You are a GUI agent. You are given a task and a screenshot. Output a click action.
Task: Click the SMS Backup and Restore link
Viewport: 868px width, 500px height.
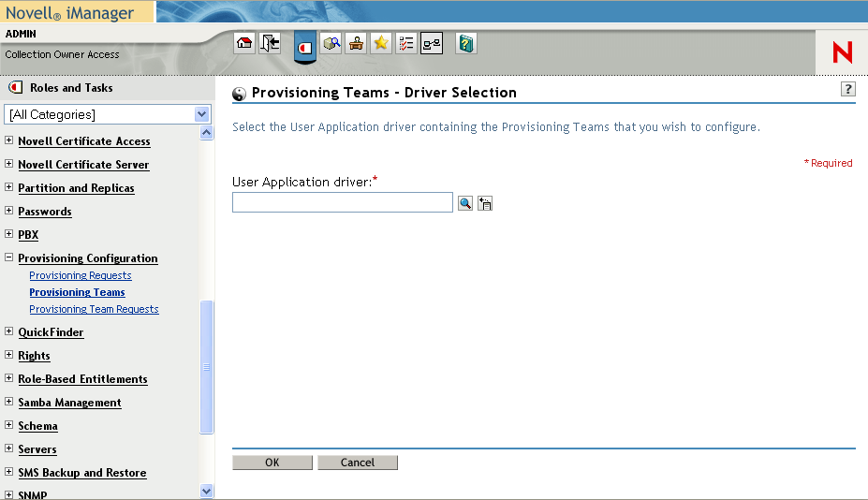[82, 472]
